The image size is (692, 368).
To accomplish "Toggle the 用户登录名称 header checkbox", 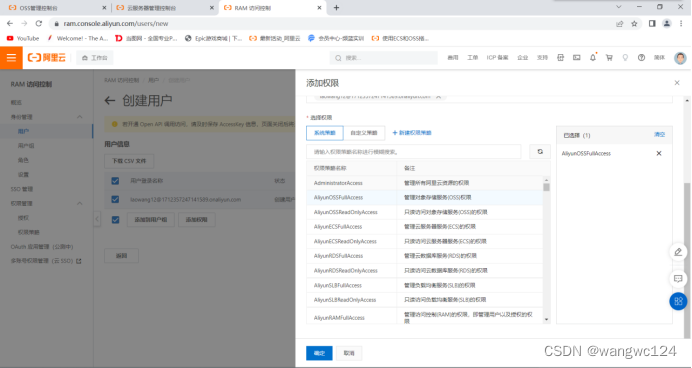I will (x=115, y=180).
